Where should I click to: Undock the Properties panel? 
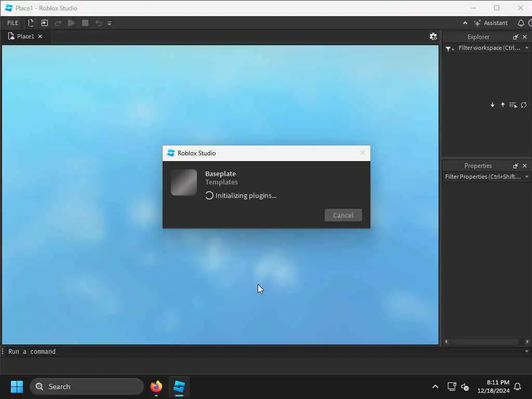coord(516,166)
